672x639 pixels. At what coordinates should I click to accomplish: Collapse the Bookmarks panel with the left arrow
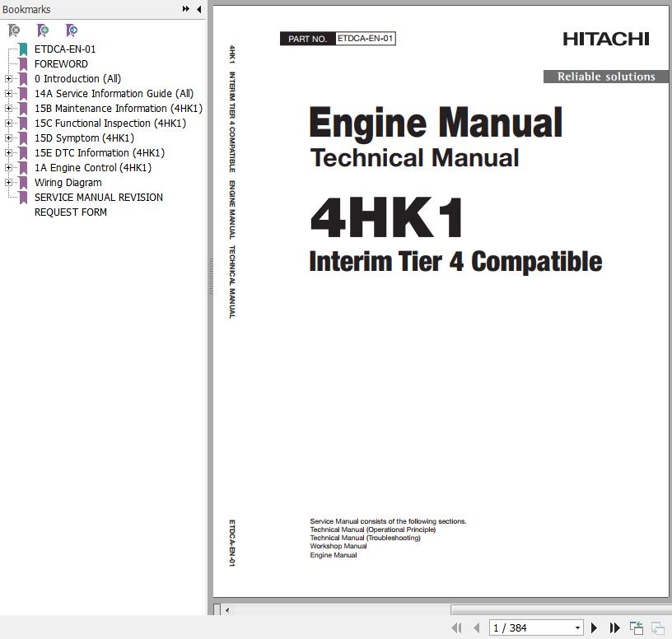tap(198, 9)
